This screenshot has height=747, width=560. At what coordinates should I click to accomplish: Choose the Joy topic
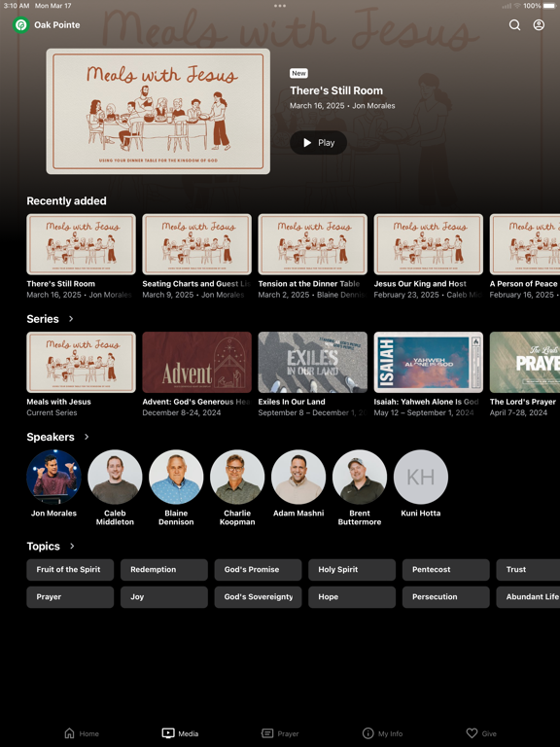pos(163,597)
